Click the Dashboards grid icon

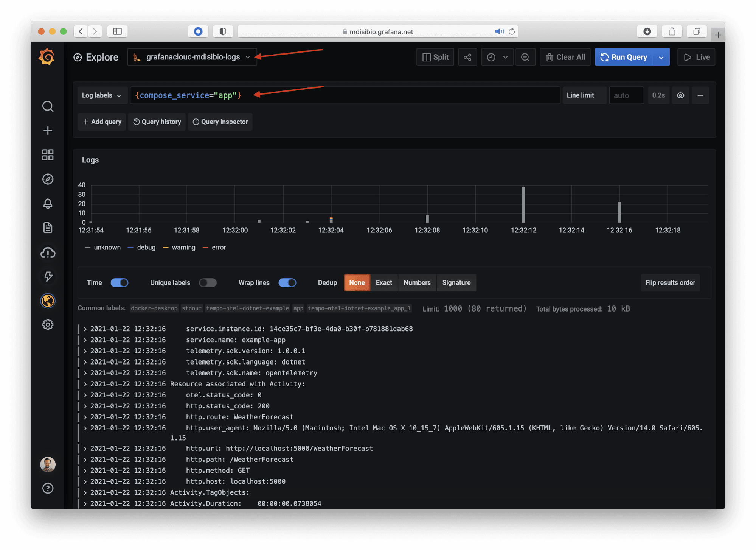tap(48, 155)
